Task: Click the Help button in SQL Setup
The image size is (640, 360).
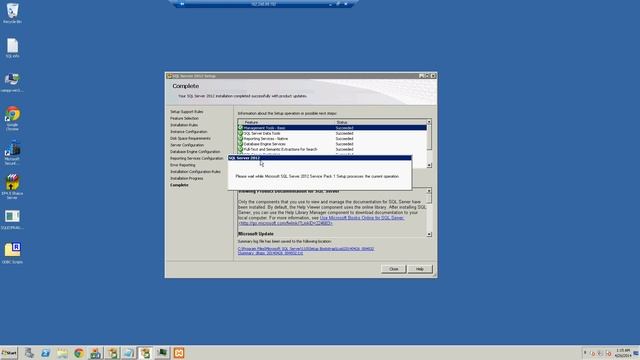Action: click(420, 269)
